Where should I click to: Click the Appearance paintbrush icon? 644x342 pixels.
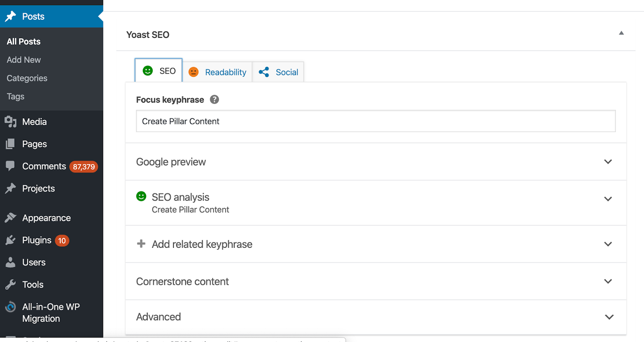10,218
